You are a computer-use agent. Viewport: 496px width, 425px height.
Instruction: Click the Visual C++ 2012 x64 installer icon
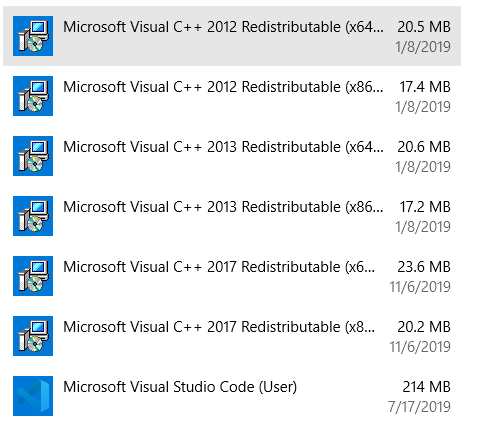tap(33, 36)
